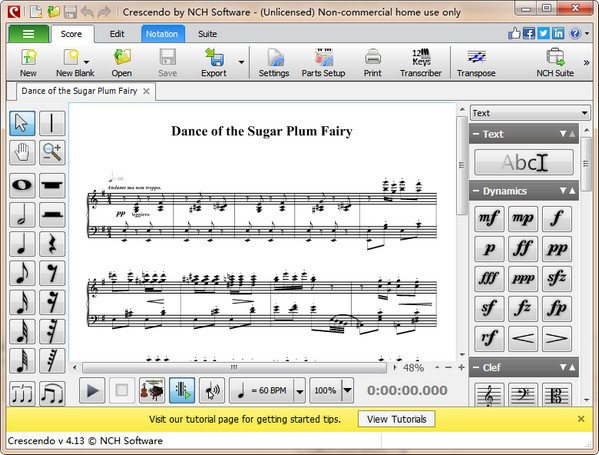Screen dimensions: 599x455
Task: Close the yellow tutorial banner
Action: (581, 419)
